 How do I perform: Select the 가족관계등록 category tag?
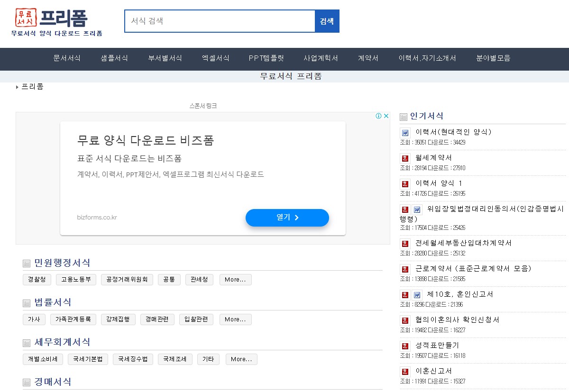coord(73,319)
